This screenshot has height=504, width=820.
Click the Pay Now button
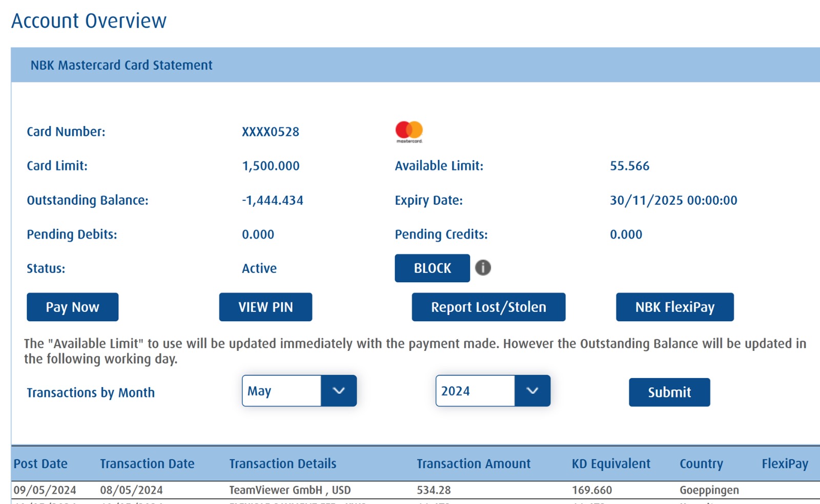point(72,307)
